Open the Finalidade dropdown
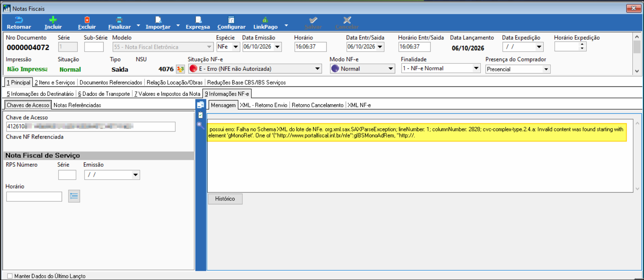 click(x=476, y=68)
